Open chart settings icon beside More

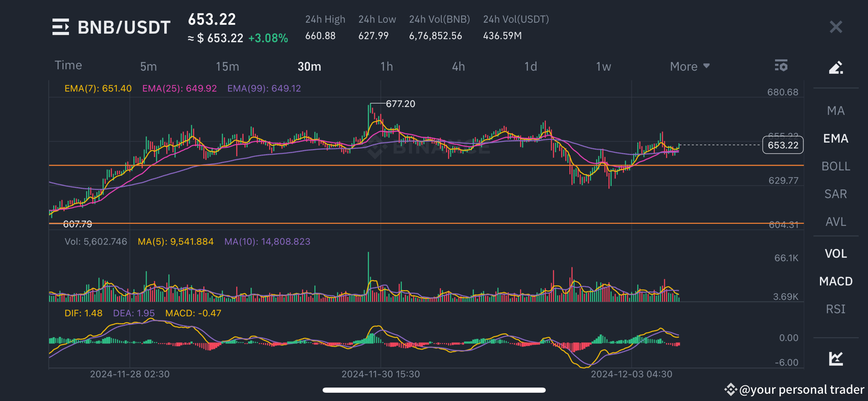coord(781,65)
